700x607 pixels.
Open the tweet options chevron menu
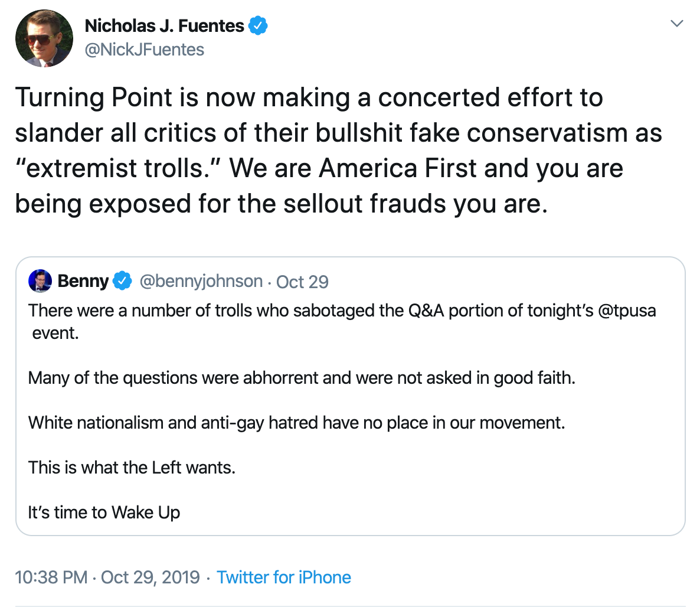point(677,24)
